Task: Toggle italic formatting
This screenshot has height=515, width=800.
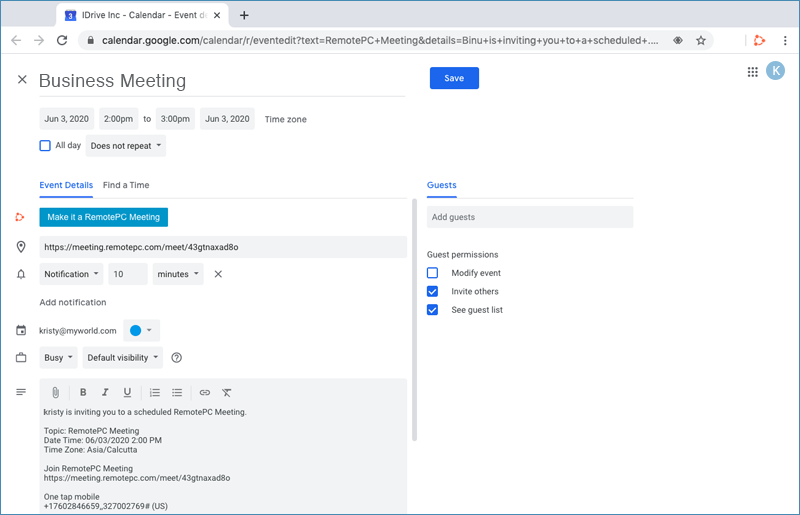Action: 105,392
